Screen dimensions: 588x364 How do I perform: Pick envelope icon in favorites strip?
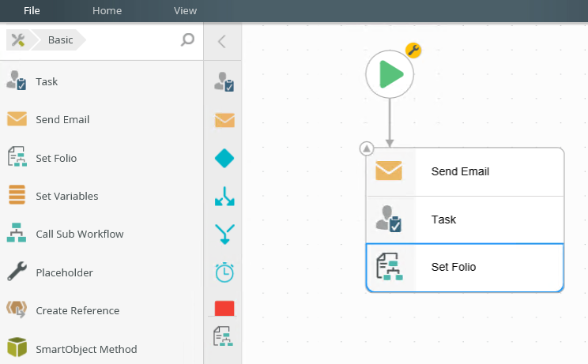(x=224, y=120)
